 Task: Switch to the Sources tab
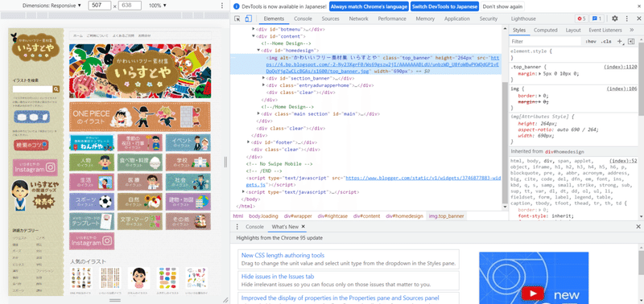[x=331, y=18]
